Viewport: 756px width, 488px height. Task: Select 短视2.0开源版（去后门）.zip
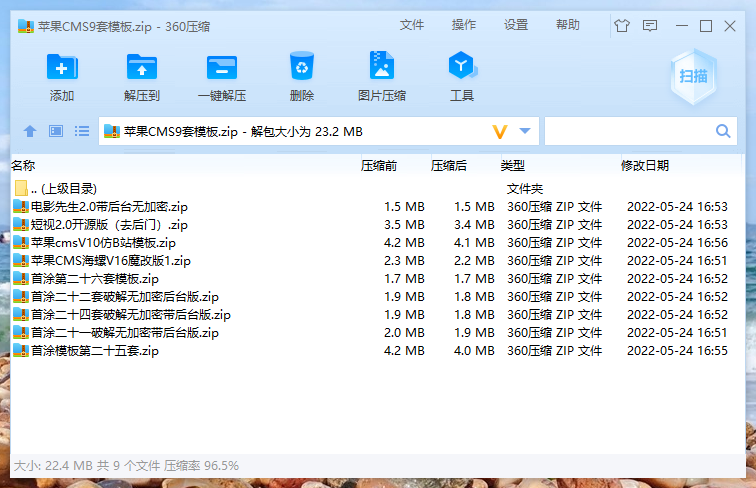[x=377, y=224]
